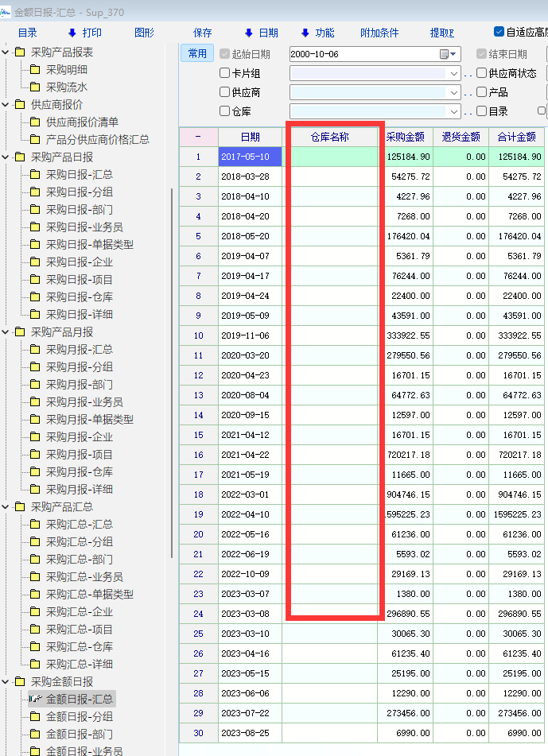Toggle the 自适应高度 checkbox

coord(499,32)
